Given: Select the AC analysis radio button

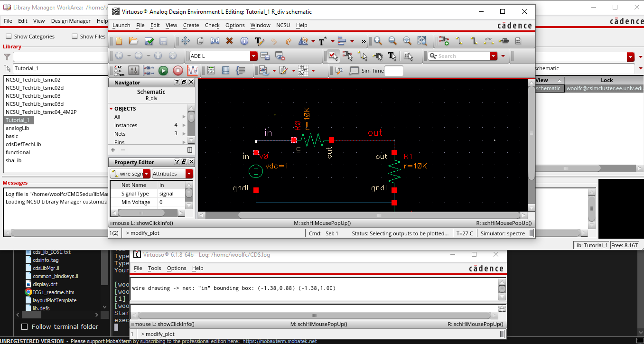Looking at the screenshot, I should pyautogui.click(x=115, y=67).
